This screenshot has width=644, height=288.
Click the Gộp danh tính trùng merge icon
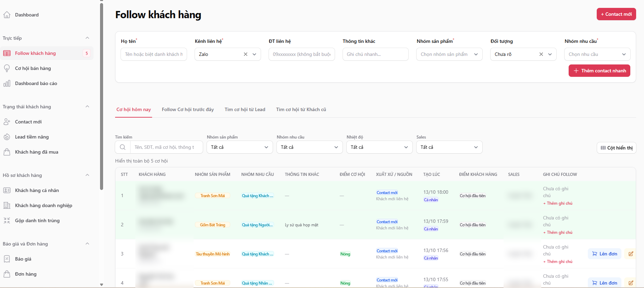(x=7, y=220)
